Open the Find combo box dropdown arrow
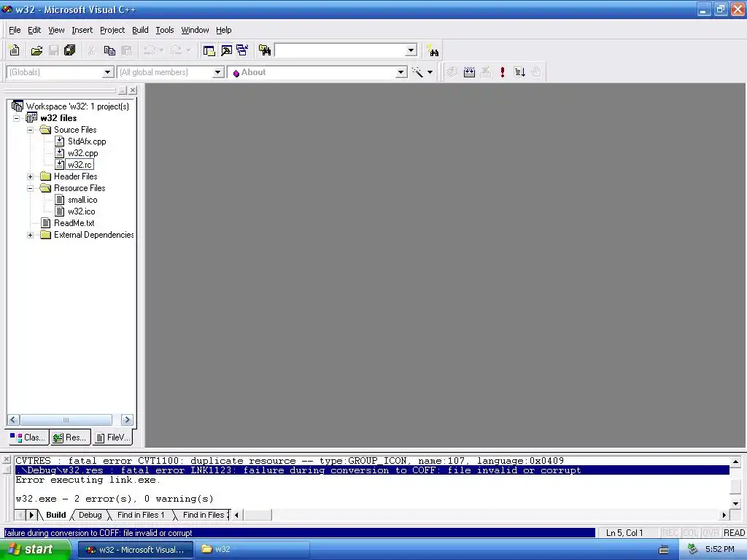 coord(411,50)
